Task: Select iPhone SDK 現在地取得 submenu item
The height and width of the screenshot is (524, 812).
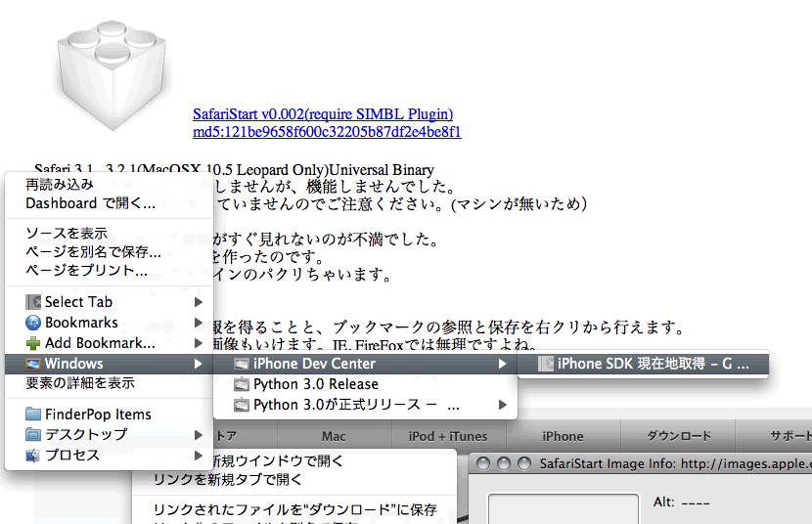Action: click(x=652, y=364)
